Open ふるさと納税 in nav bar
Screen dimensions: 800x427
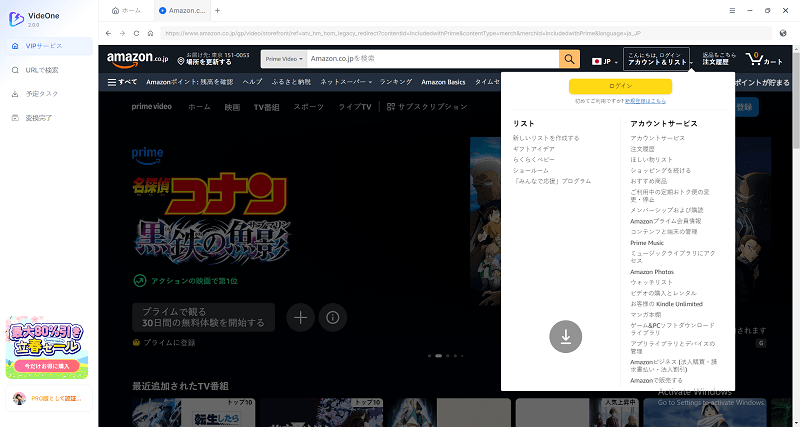click(291, 82)
